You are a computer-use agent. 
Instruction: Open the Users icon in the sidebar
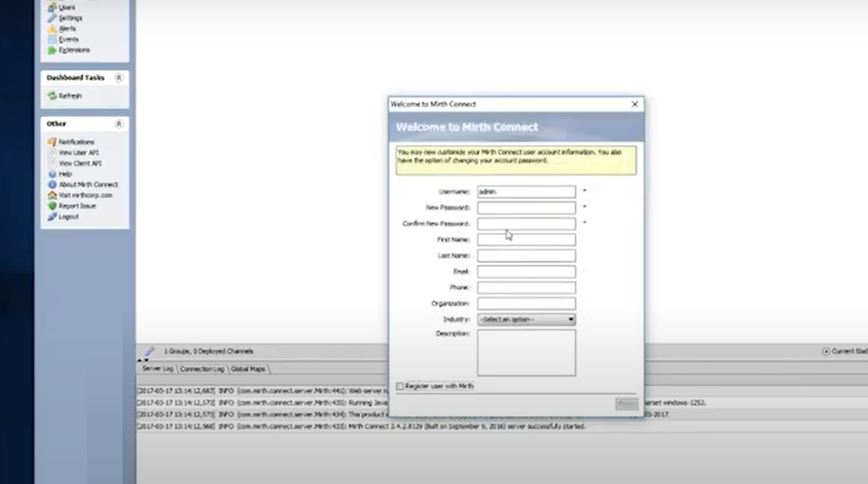tap(52, 7)
